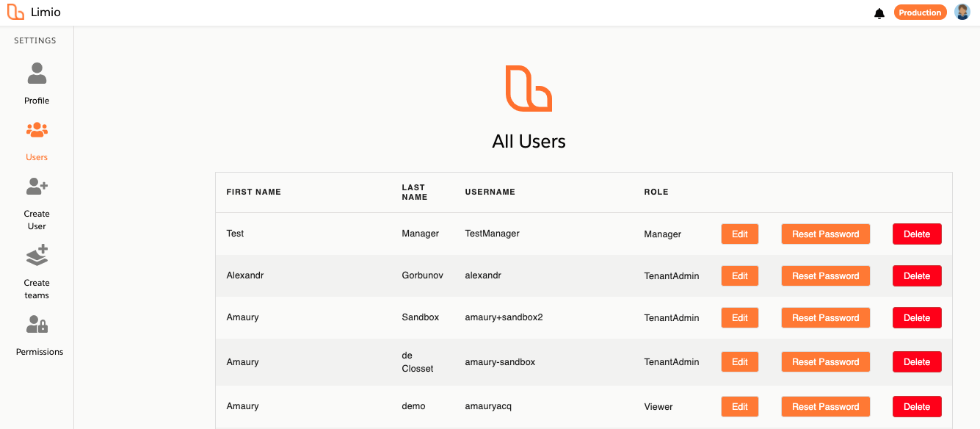Click the First Name column header
Image resolution: width=980 pixels, height=429 pixels.
click(253, 192)
